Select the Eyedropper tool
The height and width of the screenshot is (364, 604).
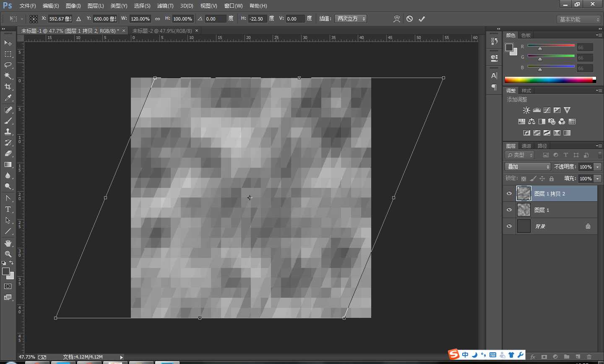pyautogui.click(x=8, y=98)
